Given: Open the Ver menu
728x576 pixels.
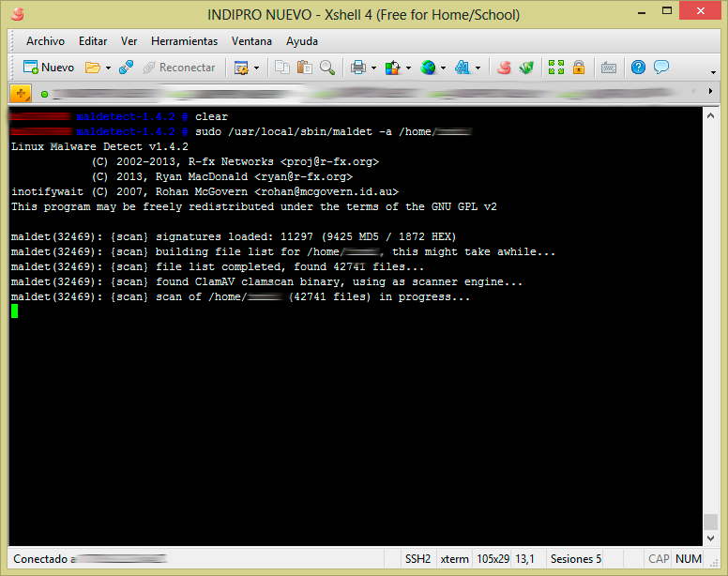Looking at the screenshot, I should pos(129,41).
